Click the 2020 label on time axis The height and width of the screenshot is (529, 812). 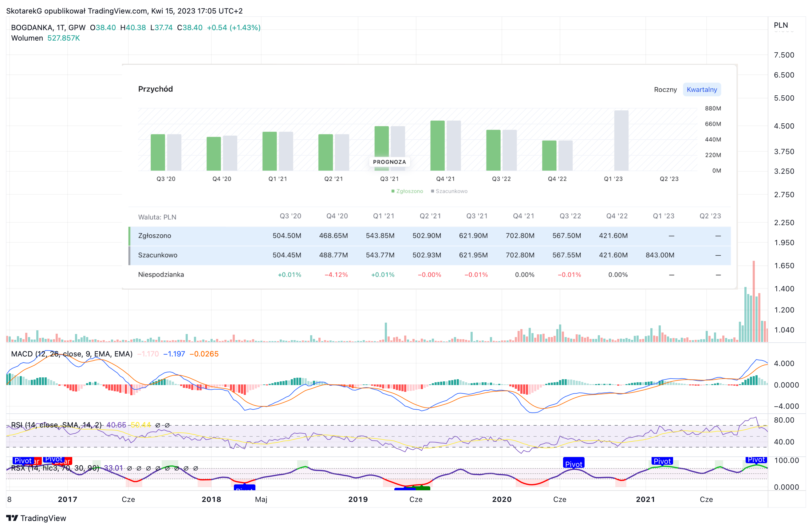coord(502,499)
